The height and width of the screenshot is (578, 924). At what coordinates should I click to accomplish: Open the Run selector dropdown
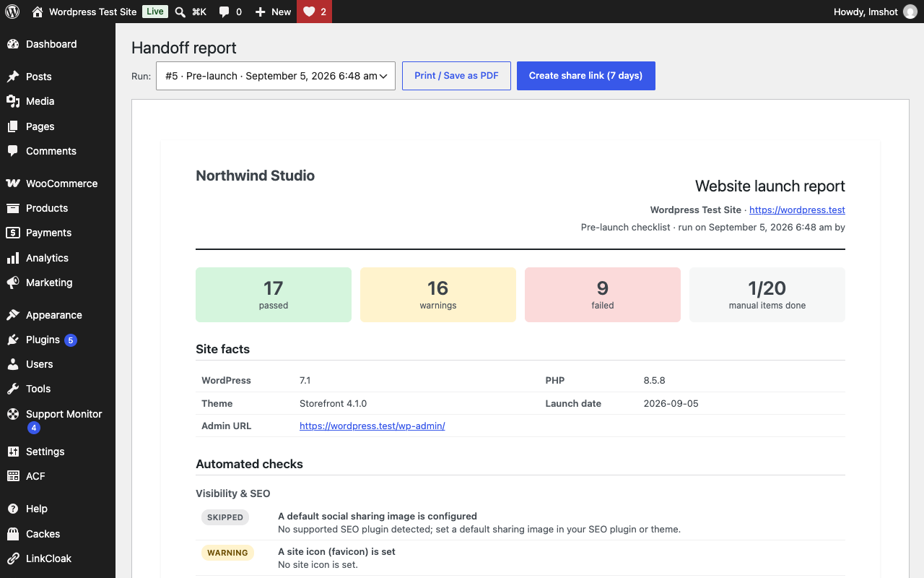(276, 76)
